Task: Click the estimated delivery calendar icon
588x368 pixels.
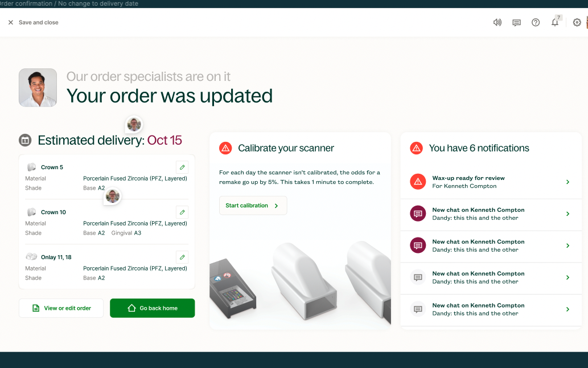Action: (x=25, y=140)
